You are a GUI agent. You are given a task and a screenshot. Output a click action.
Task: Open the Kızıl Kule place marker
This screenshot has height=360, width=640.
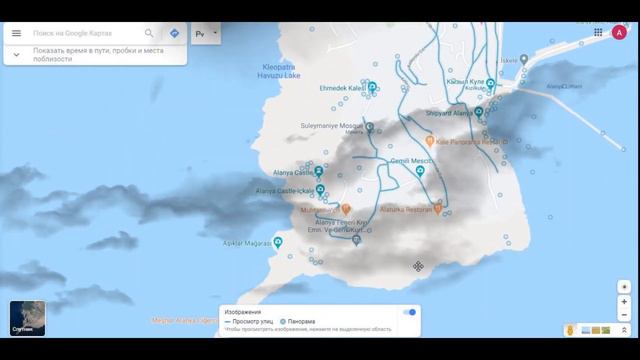coord(491,84)
